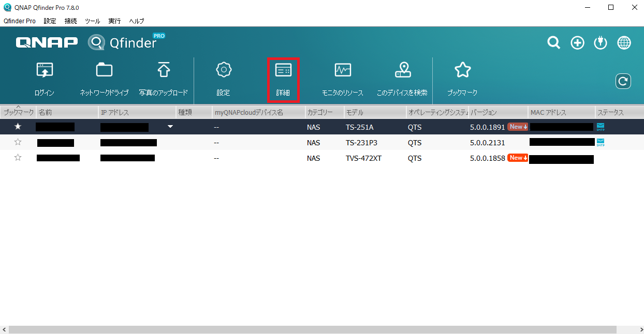Select the TS-251A model cell
The width and height of the screenshot is (644, 334).
pos(359,127)
